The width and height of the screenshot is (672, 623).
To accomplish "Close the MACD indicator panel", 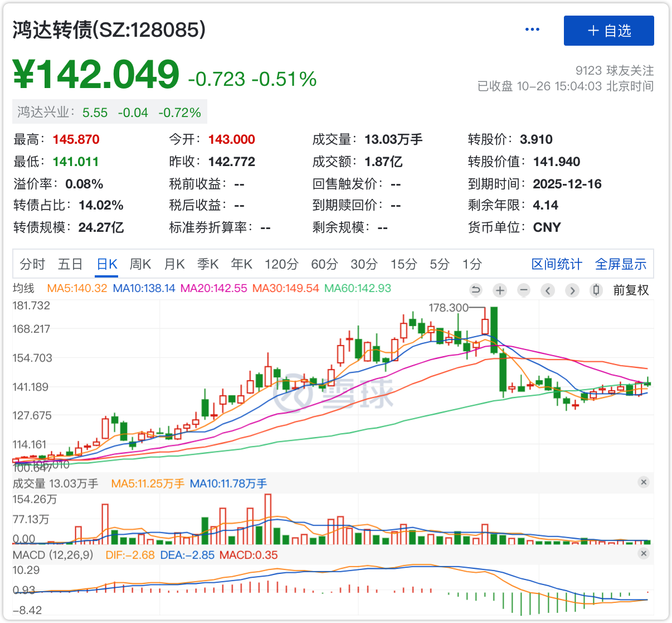I will 644,553.
